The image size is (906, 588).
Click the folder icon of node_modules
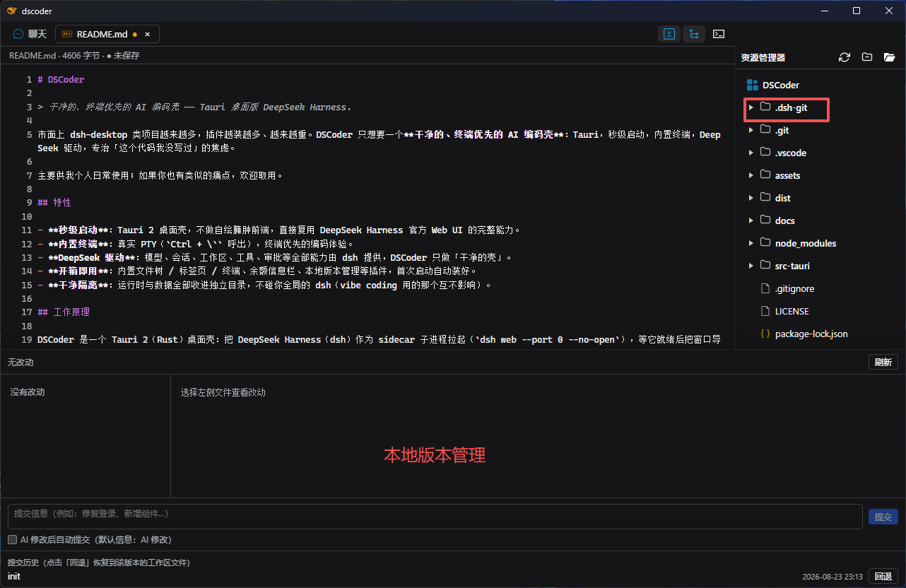pyautogui.click(x=765, y=243)
